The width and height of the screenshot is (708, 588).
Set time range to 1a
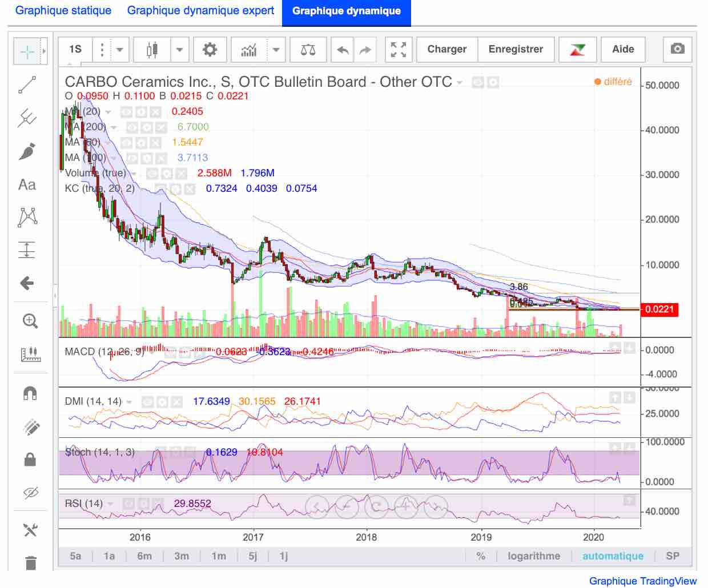pyautogui.click(x=109, y=556)
